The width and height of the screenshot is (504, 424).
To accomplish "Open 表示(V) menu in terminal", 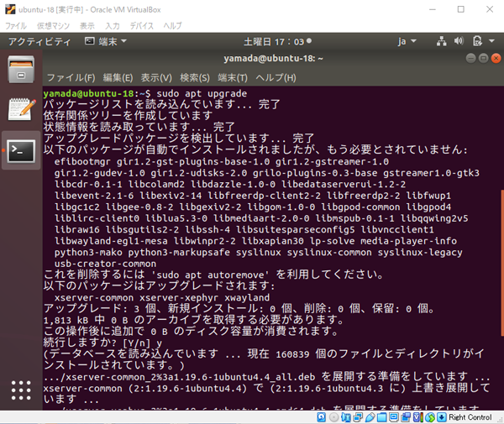I will coord(156,77).
